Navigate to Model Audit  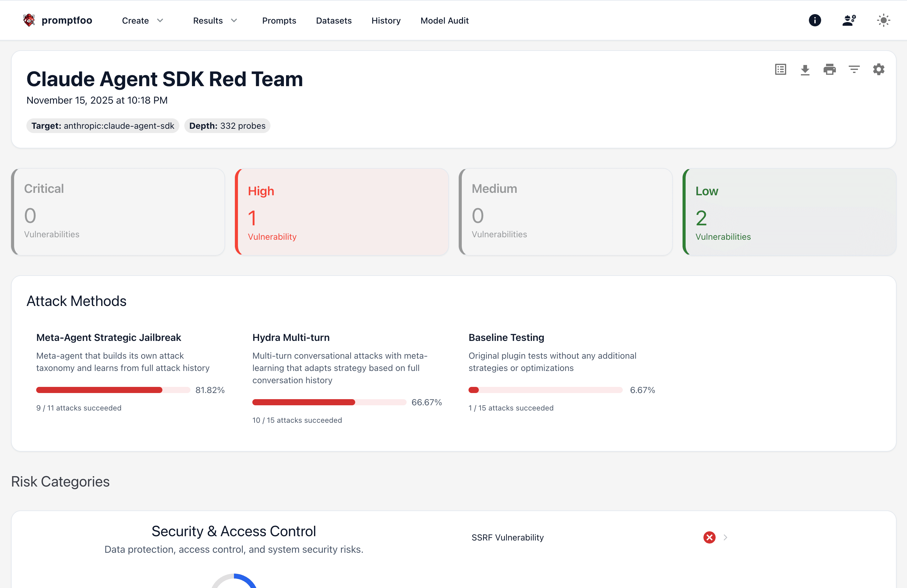(x=444, y=21)
